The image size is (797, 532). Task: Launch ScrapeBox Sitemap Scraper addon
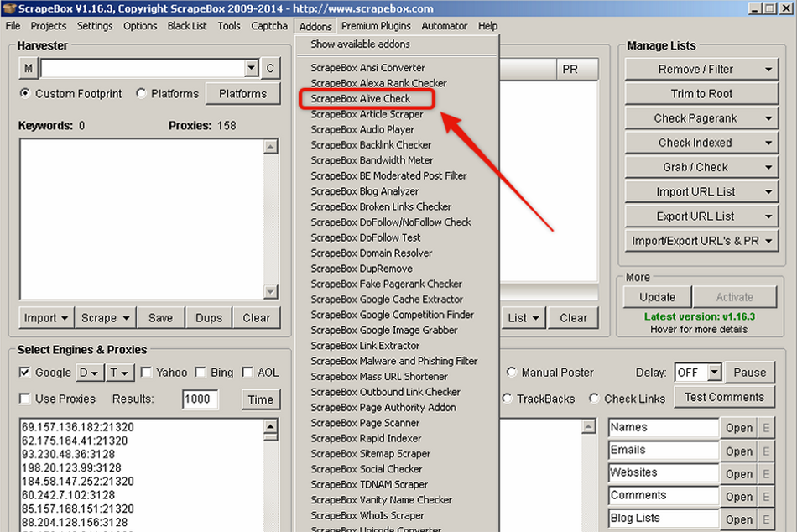coord(371,454)
